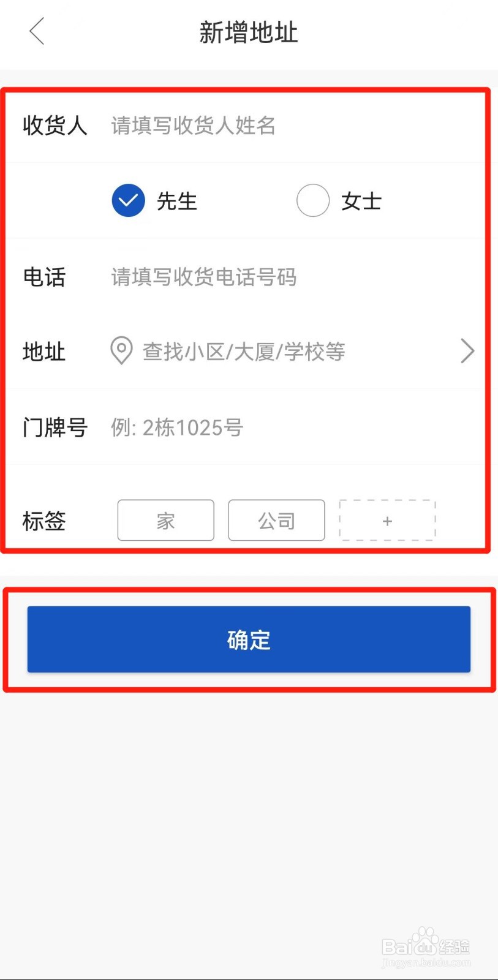The height and width of the screenshot is (980, 498).
Task: Tap the back arrow icon
Action: pyautogui.click(x=37, y=31)
